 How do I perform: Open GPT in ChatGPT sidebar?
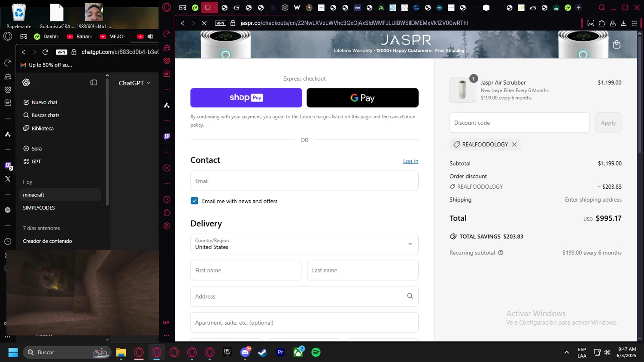[x=60, y=161]
